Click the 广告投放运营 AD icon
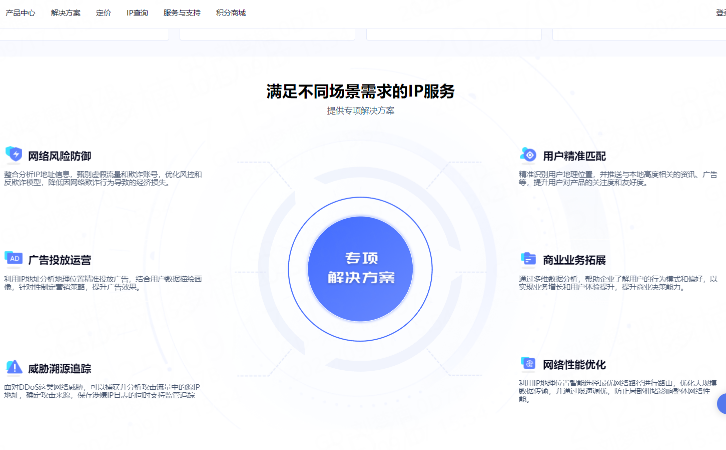 [14, 257]
